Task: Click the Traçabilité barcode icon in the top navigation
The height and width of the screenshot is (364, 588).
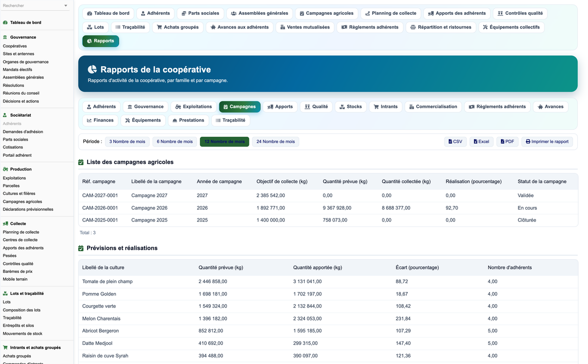Action: click(118, 27)
